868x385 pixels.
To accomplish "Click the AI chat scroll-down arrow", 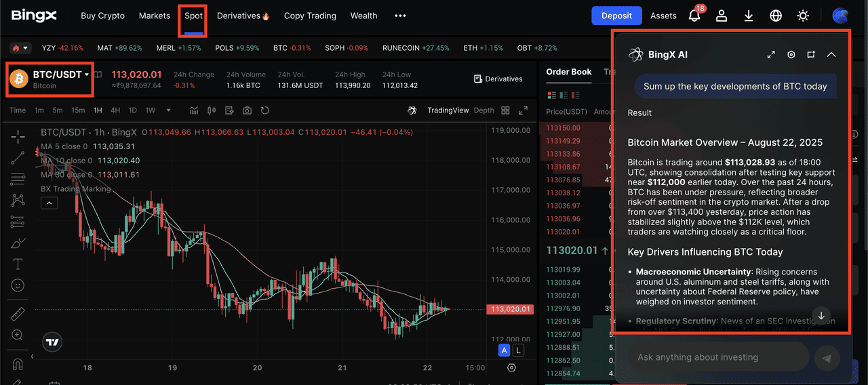I will coord(821,315).
